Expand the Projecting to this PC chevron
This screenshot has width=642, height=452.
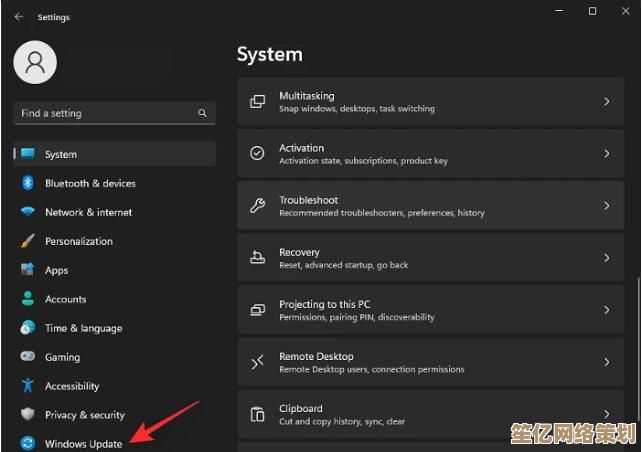607,310
